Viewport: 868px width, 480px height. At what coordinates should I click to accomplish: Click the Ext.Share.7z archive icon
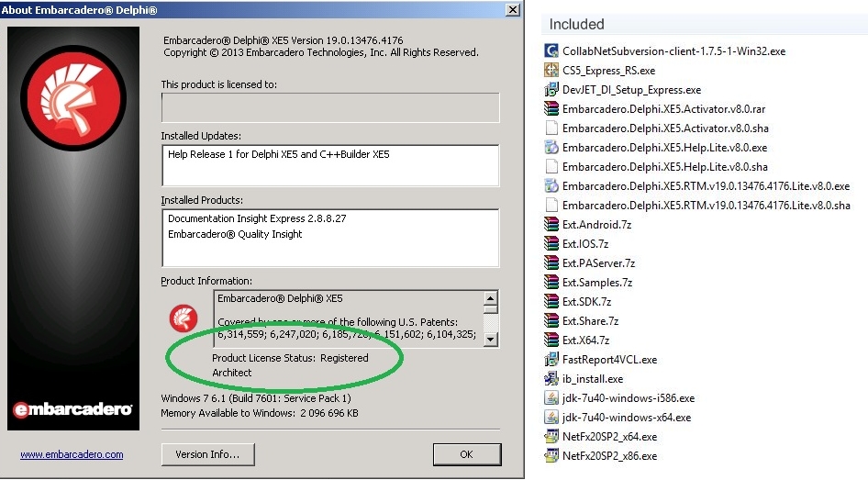tap(551, 321)
